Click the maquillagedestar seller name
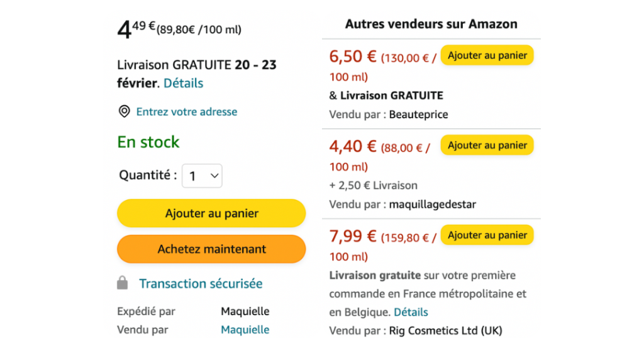644x351 pixels. tap(433, 204)
